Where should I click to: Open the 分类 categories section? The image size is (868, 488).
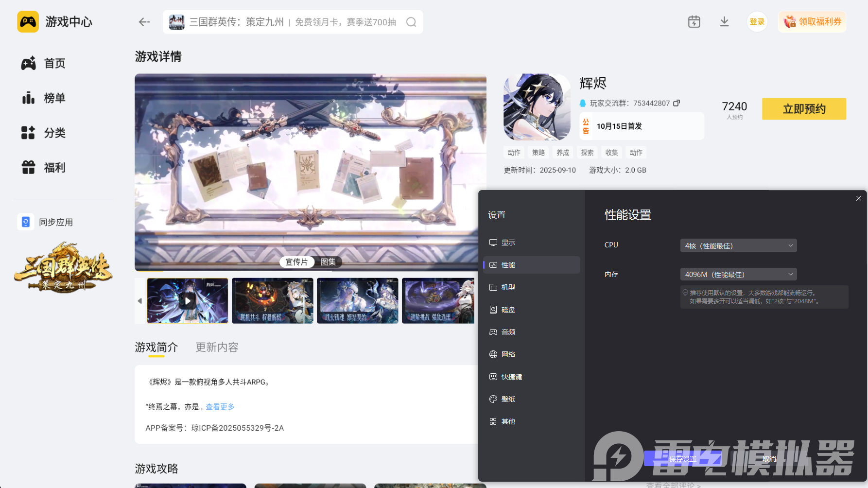[54, 133]
